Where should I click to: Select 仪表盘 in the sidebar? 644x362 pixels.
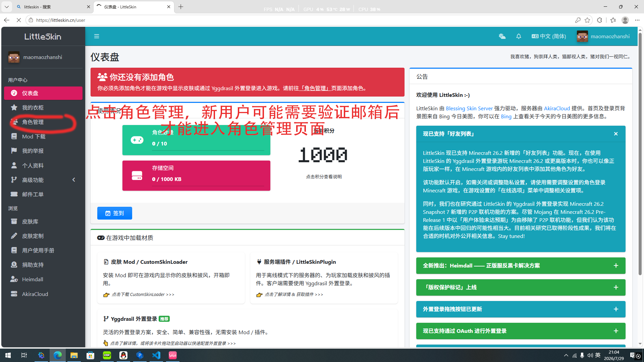click(43, 93)
